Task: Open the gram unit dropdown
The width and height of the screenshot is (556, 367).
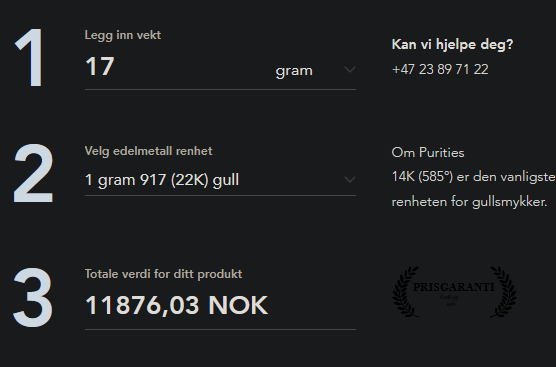Action: pos(315,70)
